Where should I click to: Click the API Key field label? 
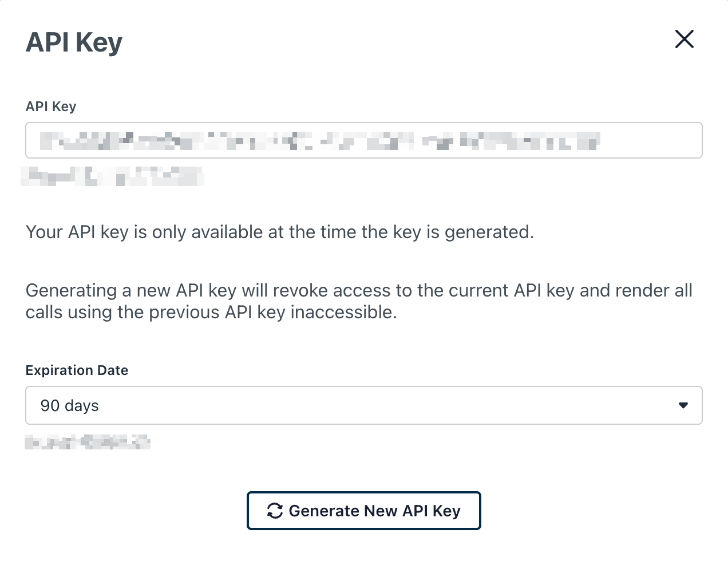[51, 106]
